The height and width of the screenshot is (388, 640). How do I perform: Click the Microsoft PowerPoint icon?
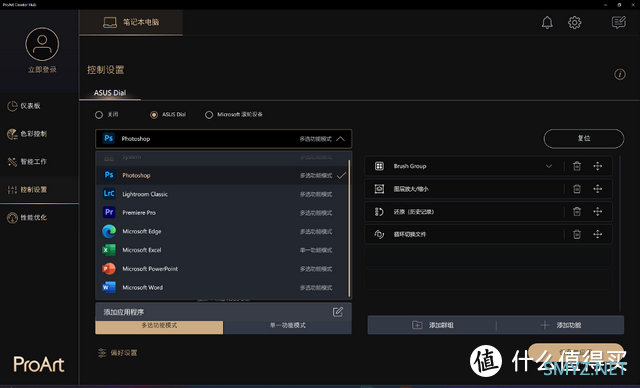pyautogui.click(x=109, y=268)
